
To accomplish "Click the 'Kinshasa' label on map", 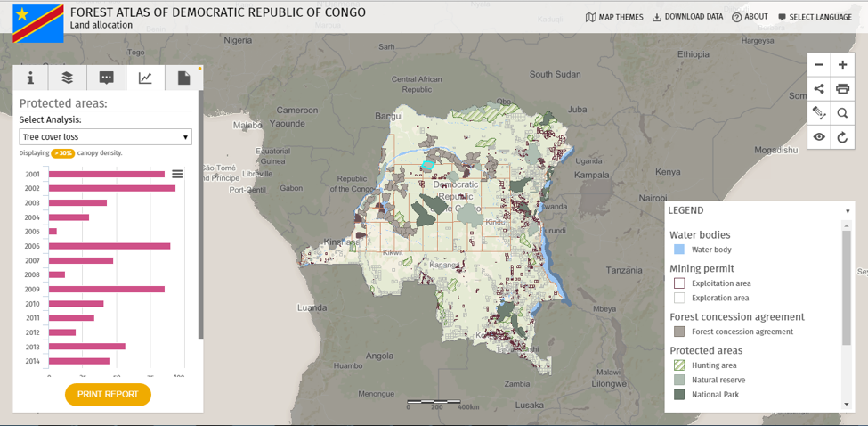I will (341, 242).
